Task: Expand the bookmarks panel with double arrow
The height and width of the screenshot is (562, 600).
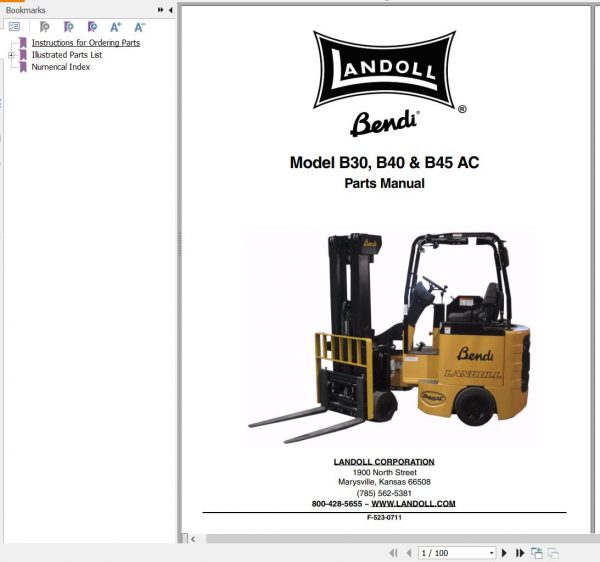Action: point(160,10)
